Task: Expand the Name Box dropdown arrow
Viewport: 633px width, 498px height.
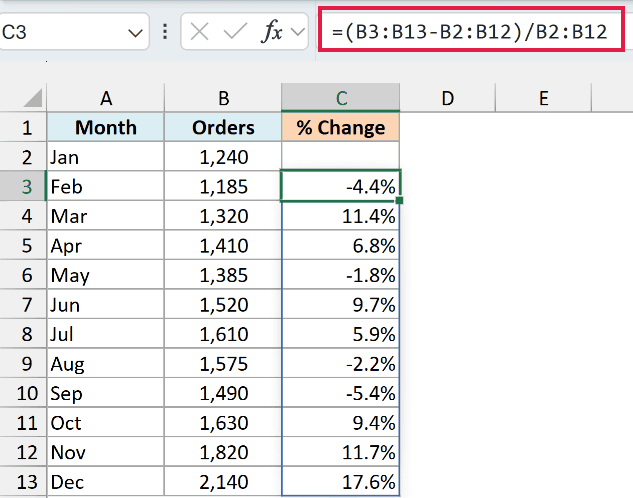Action: point(135,32)
